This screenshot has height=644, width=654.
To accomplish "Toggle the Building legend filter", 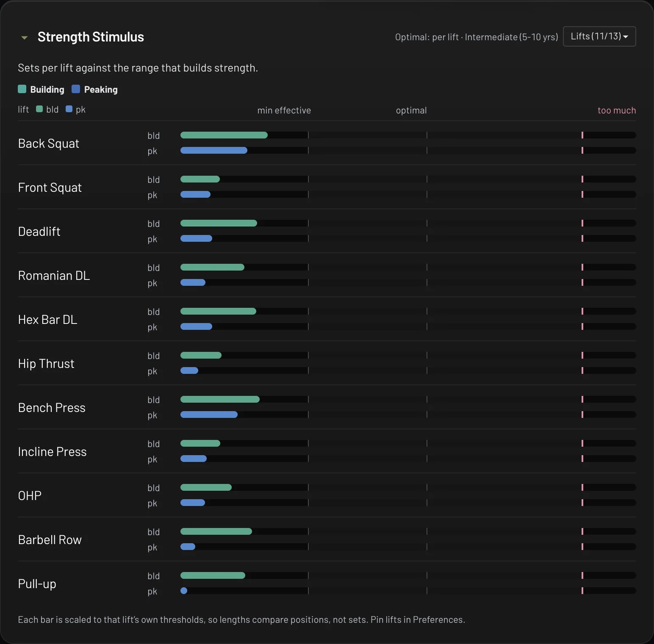I will [41, 89].
